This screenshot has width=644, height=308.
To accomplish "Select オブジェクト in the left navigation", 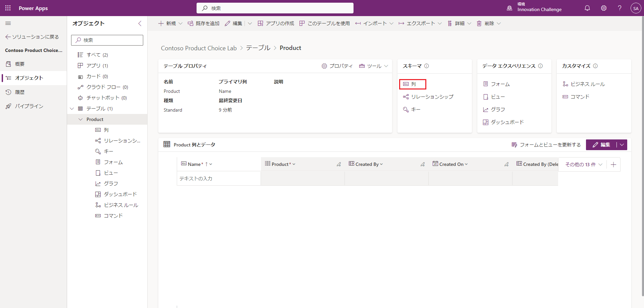I will (x=34, y=78).
